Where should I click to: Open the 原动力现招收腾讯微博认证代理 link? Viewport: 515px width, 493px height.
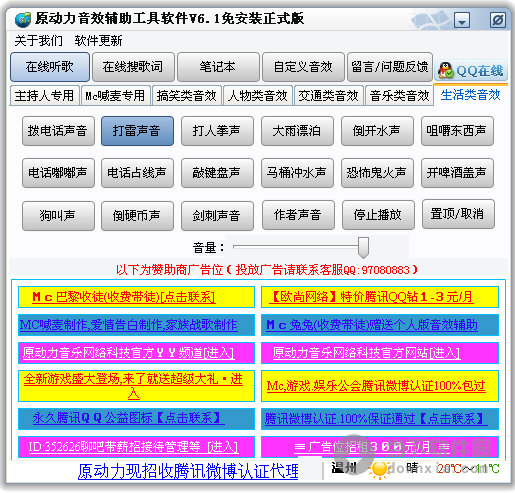click(188, 471)
